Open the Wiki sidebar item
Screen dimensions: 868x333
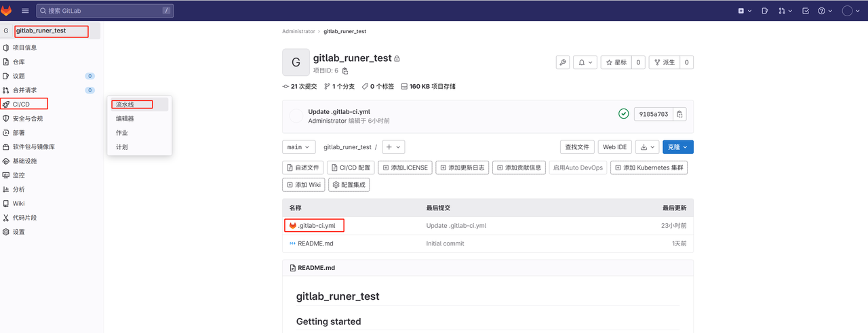pos(19,203)
